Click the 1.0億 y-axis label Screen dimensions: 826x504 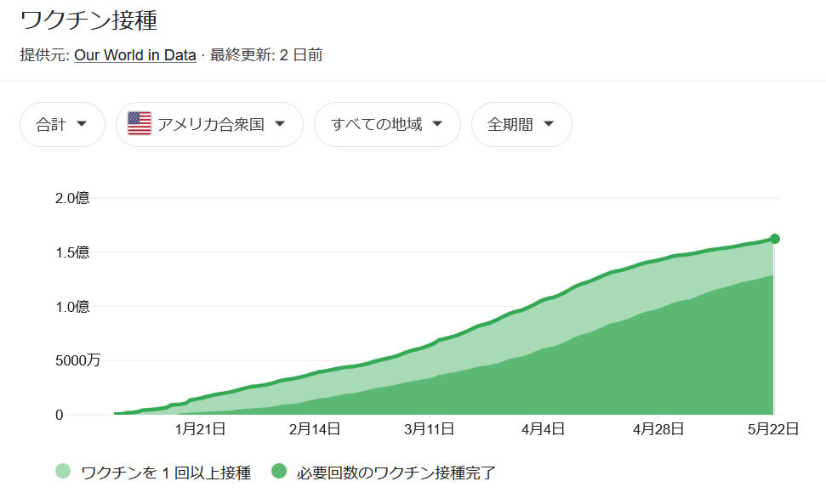click(x=72, y=307)
